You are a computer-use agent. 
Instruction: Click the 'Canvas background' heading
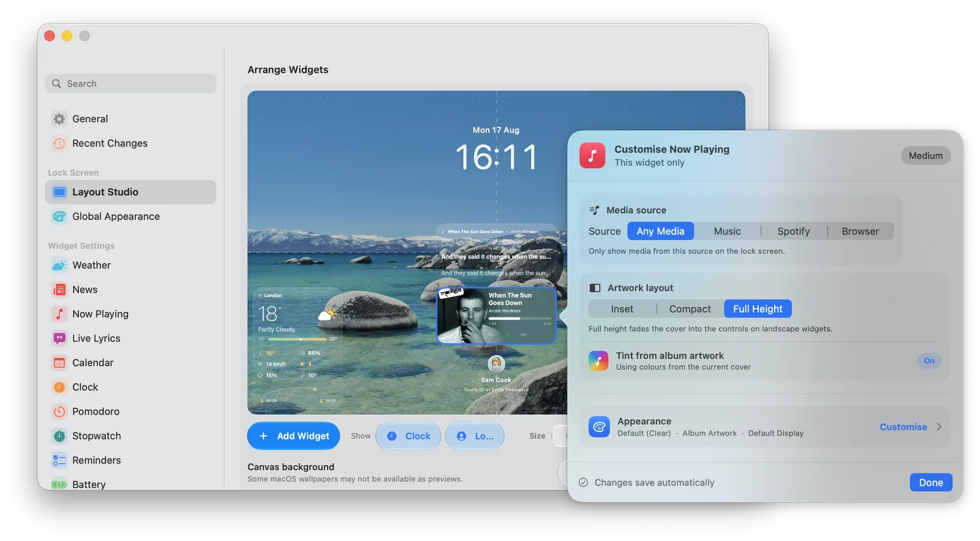point(291,467)
